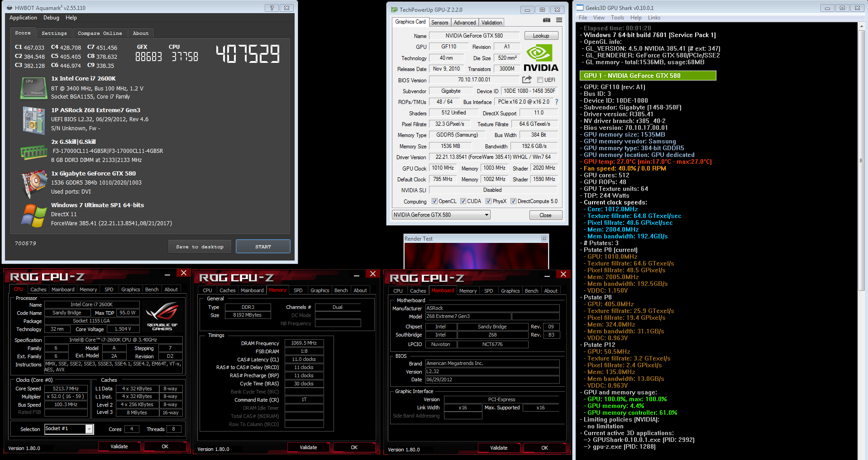Click the Republic of Gamers logo in CPU-Z
This screenshot has height=460, width=868.
pos(162,316)
